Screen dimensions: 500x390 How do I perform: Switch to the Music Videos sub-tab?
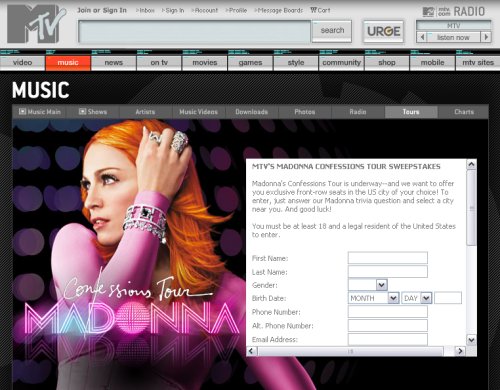point(199,112)
